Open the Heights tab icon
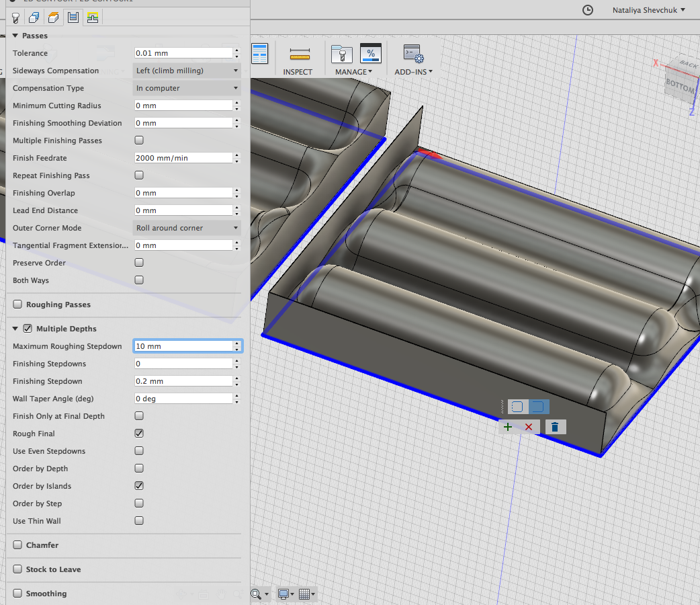The width and height of the screenshot is (700, 605). point(54,17)
